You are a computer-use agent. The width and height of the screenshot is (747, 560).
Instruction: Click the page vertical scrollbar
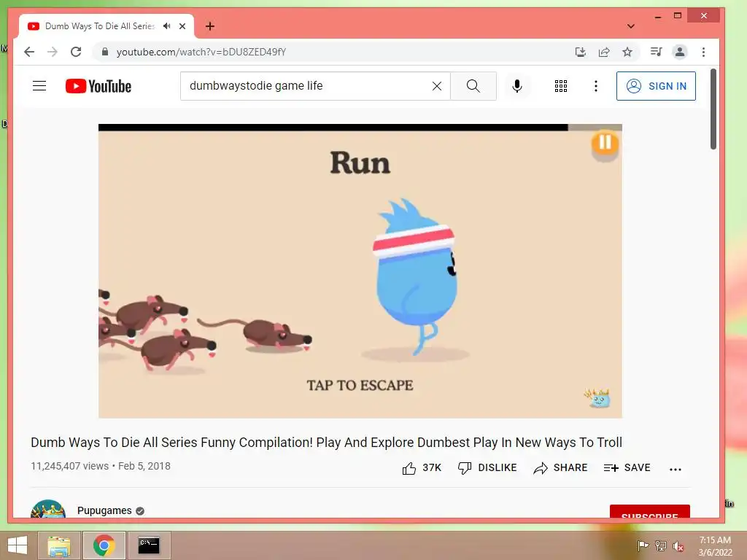pyautogui.click(x=713, y=109)
